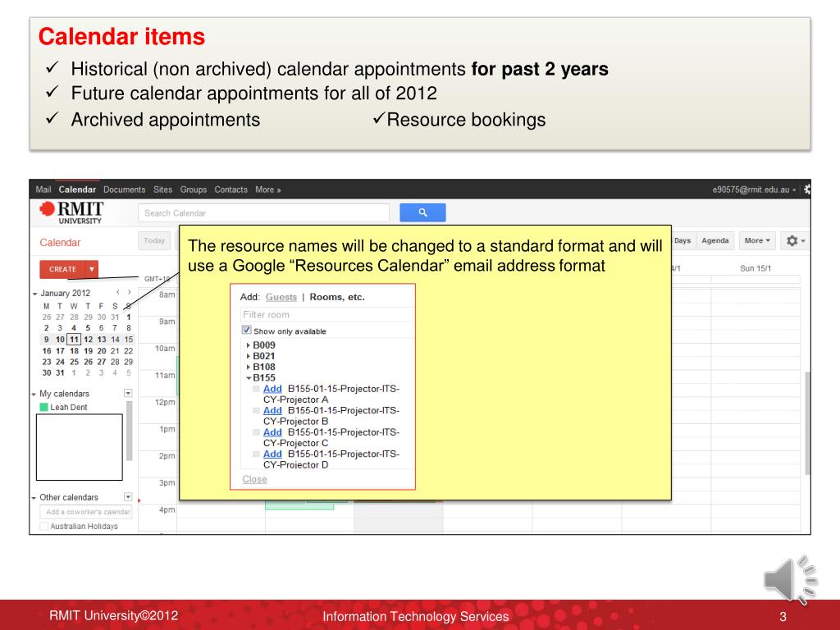This screenshot has height=630, width=840.
Task: Click the RMIT University logo
Action: tap(72, 212)
